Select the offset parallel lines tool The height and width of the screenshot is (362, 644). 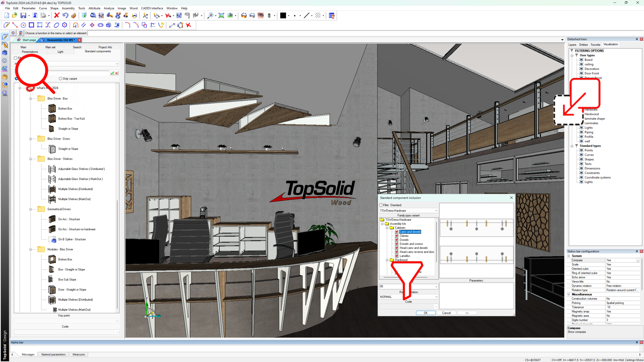pyautogui.click(x=84, y=25)
